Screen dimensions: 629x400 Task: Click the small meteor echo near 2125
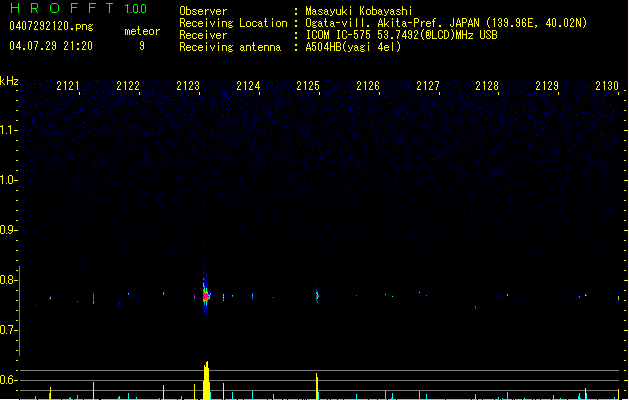[x=317, y=295]
